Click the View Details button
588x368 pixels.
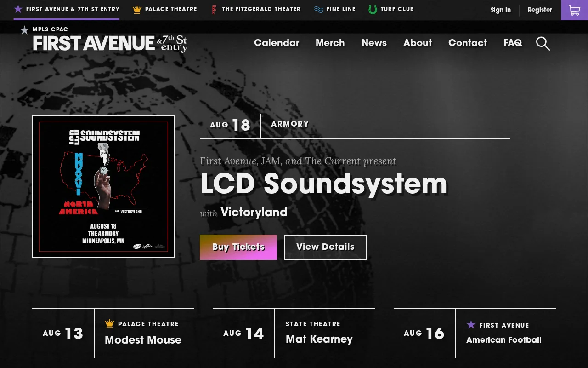coord(325,247)
